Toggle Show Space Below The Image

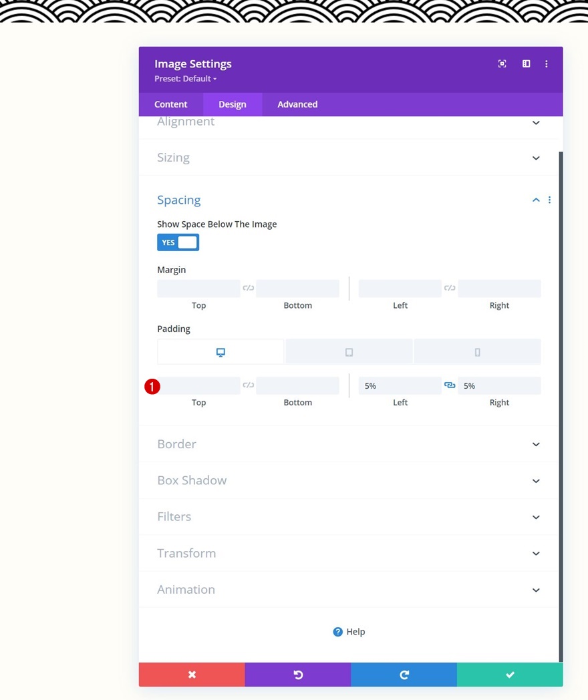178,242
